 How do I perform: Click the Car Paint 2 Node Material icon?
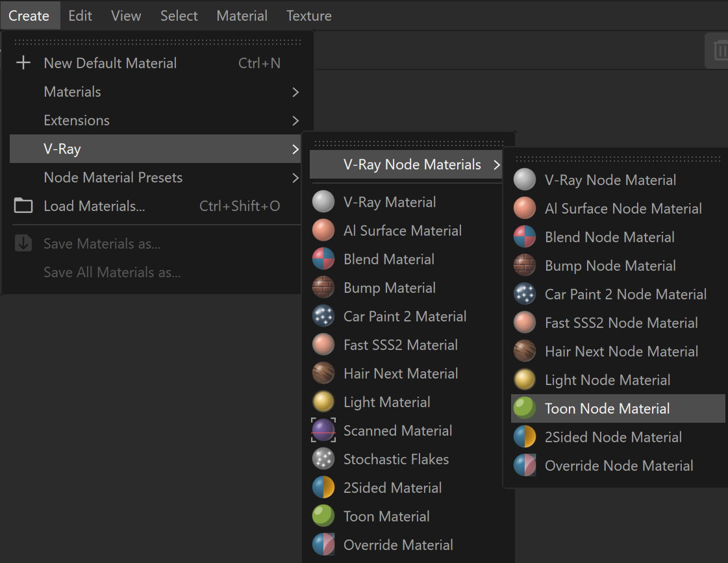coord(525,294)
